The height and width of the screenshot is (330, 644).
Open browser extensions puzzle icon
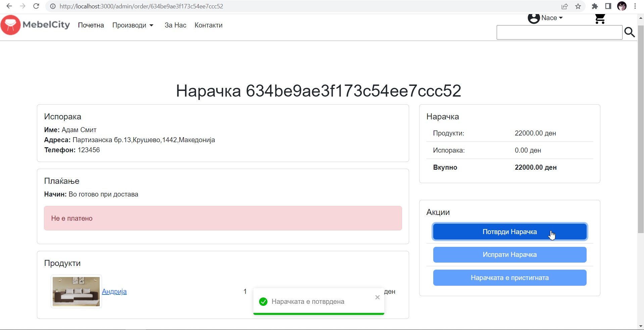[595, 6]
